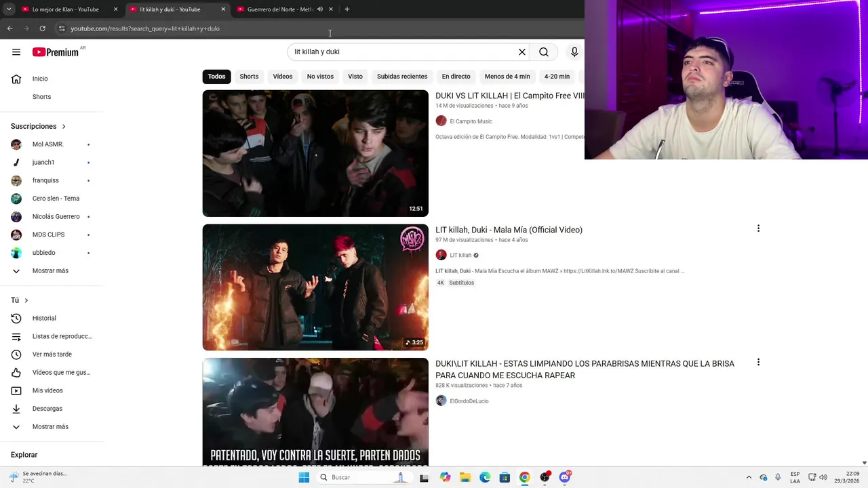Reload the page with refresh icon

[x=42, y=28]
